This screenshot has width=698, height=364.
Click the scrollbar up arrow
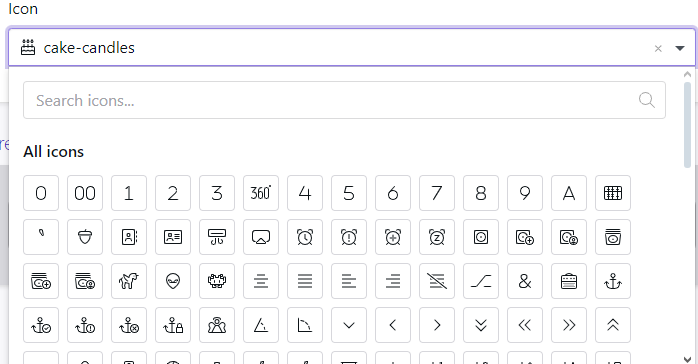coord(687,75)
